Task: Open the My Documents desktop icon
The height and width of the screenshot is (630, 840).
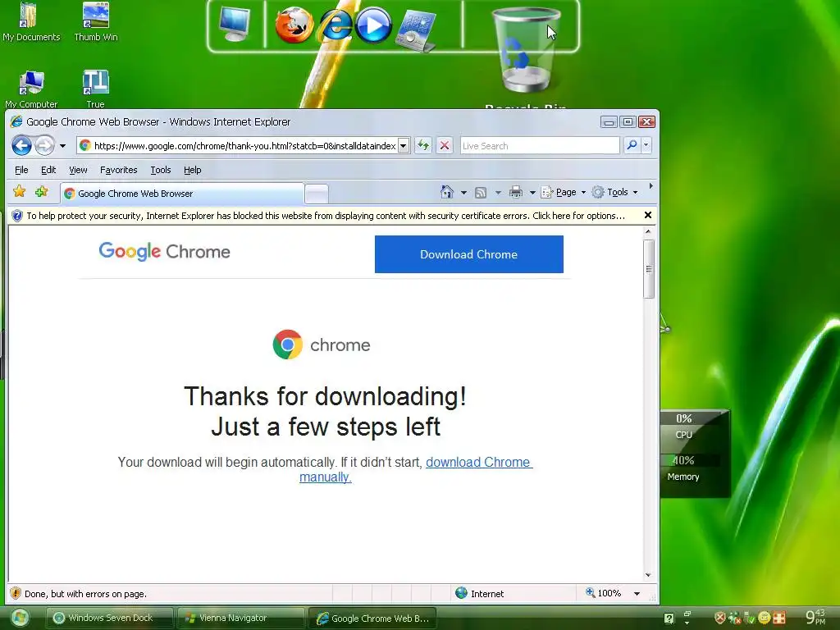Action: tap(31, 21)
